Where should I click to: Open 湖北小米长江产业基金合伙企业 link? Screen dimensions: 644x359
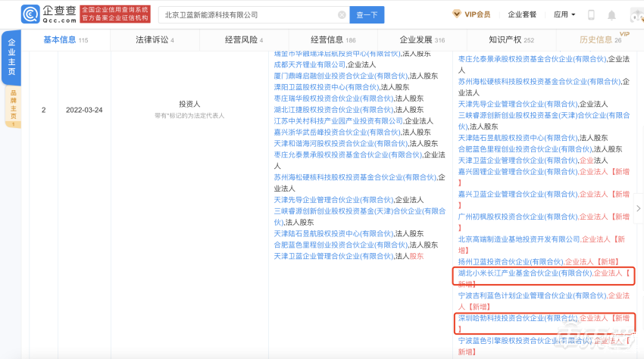tap(524, 272)
